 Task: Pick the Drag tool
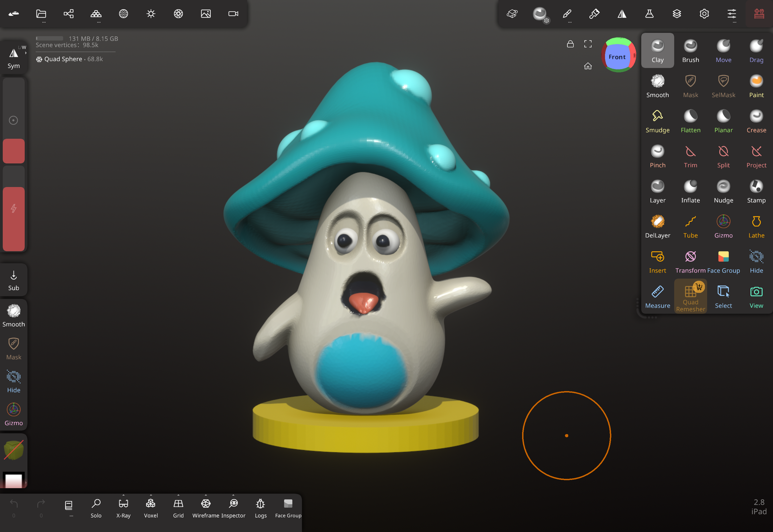coord(756,51)
